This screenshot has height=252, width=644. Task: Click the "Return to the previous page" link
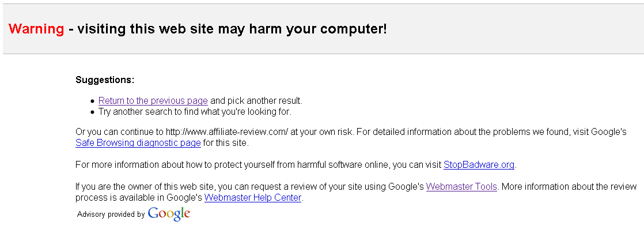[153, 101]
